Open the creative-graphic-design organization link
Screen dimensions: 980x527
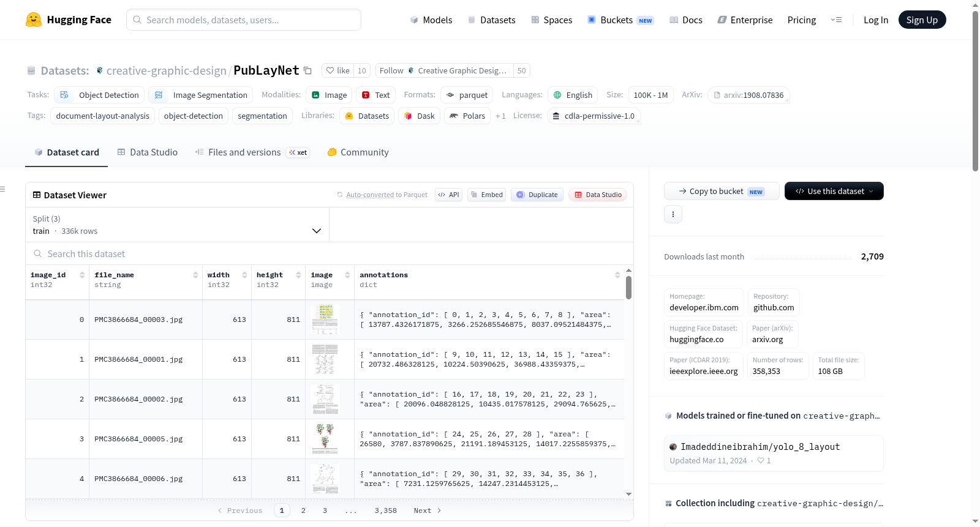pos(167,70)
